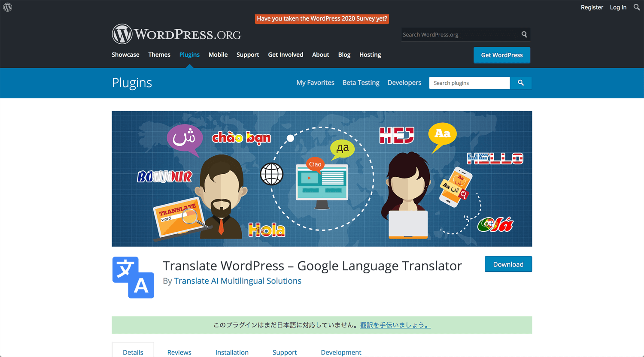The height and width of the screenshot is (357, 644).
Task: Open My Favorites link
Action: (x=315, y=82)
